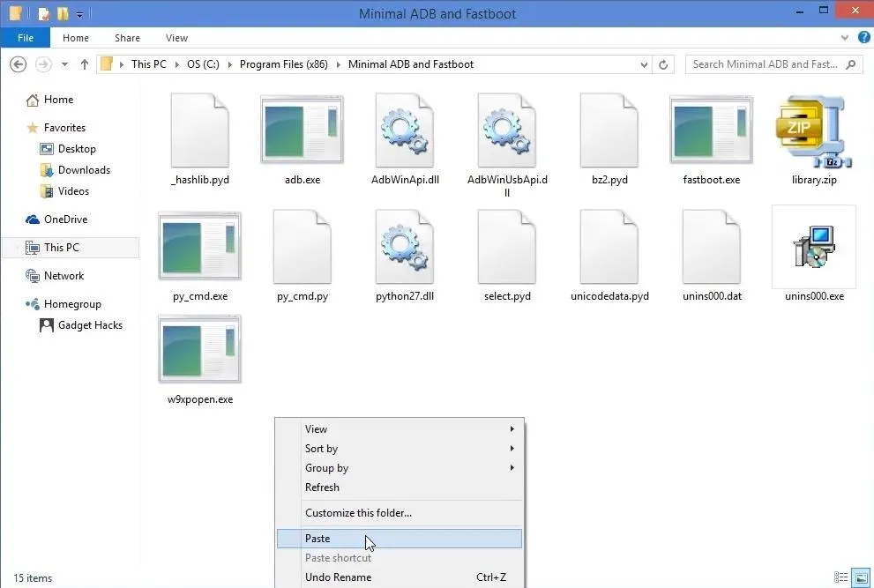Open Home in navigation pane

point(58,100)
